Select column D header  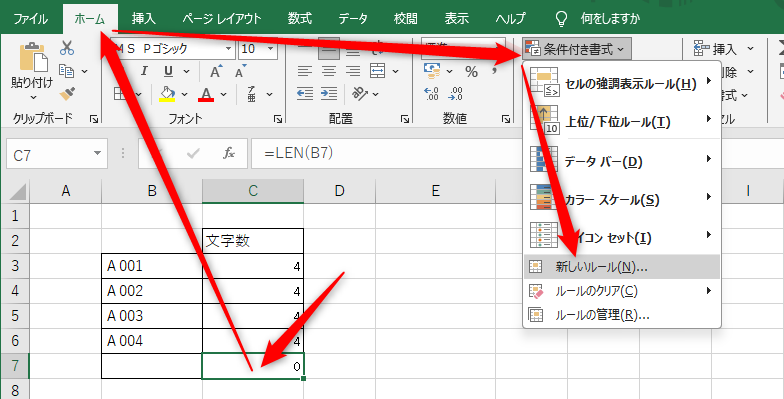pyautogui.click(x=340, y=191)
